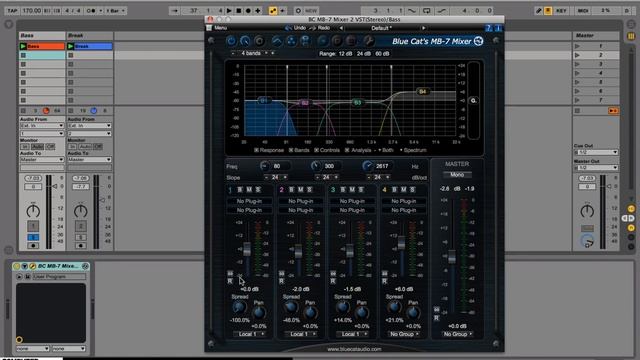Click the www.bluecataudio.com link

(354, 349)
